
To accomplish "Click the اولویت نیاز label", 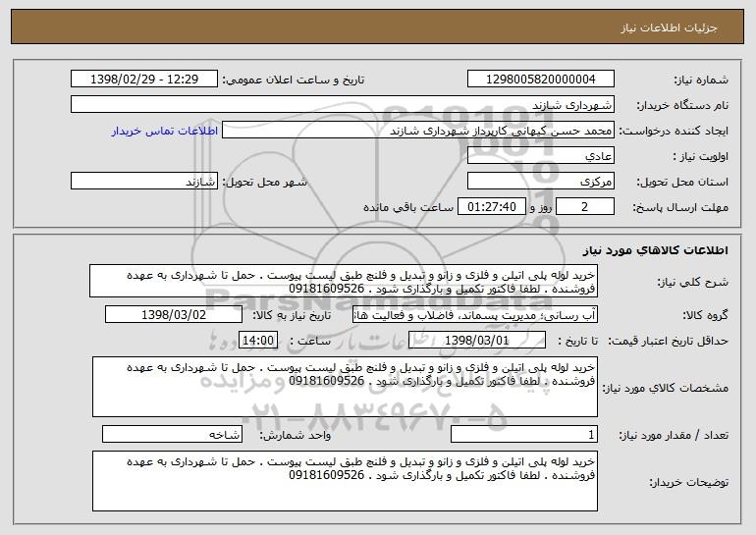I will [x=701, y=156].
